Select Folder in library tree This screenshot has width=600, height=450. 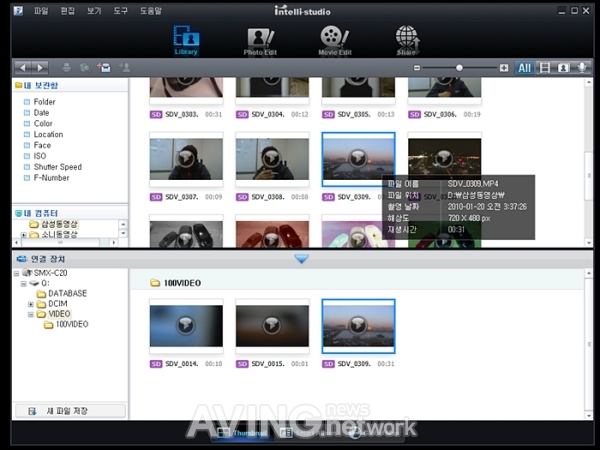click(x=44, y=102)
